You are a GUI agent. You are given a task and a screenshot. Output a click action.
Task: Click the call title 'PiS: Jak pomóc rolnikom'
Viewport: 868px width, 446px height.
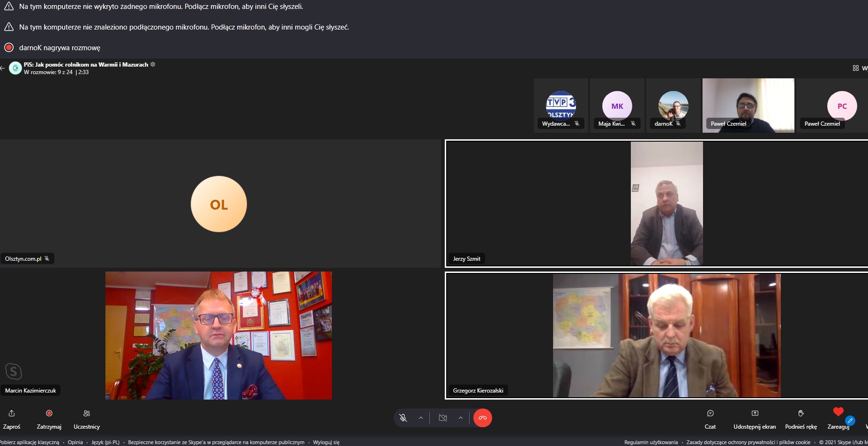coord(86,64)
